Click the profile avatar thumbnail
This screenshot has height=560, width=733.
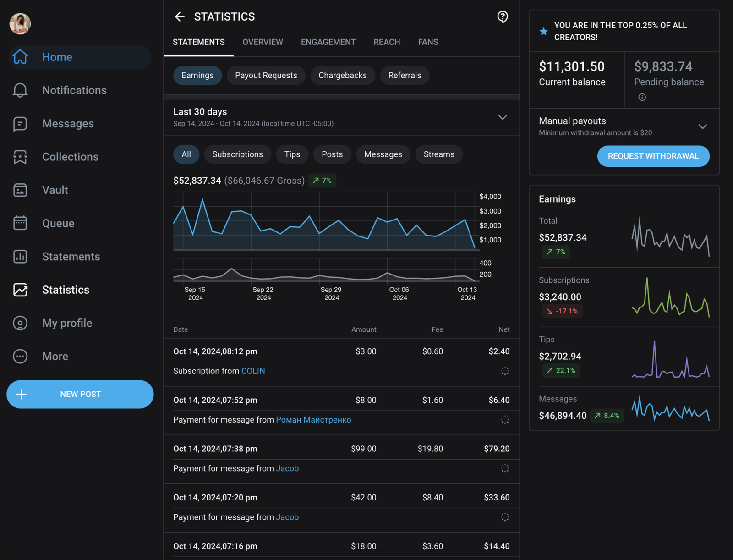coord(20,24)
